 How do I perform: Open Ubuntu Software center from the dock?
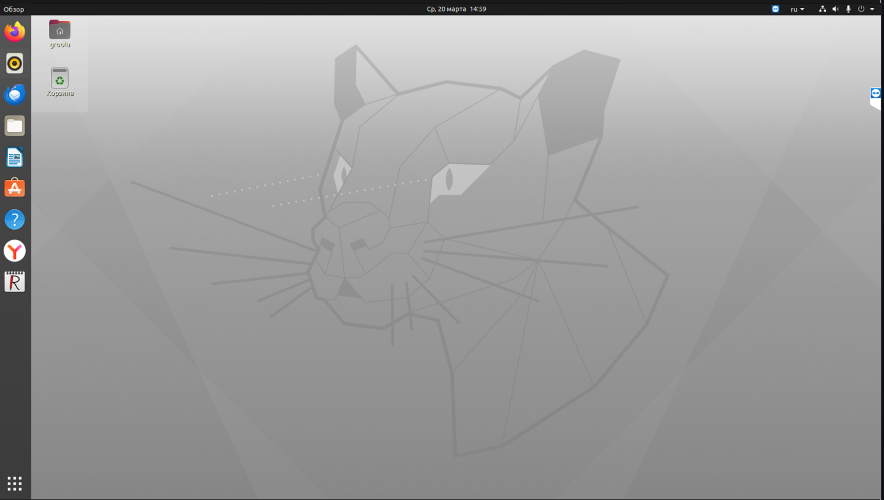[15, 188]
